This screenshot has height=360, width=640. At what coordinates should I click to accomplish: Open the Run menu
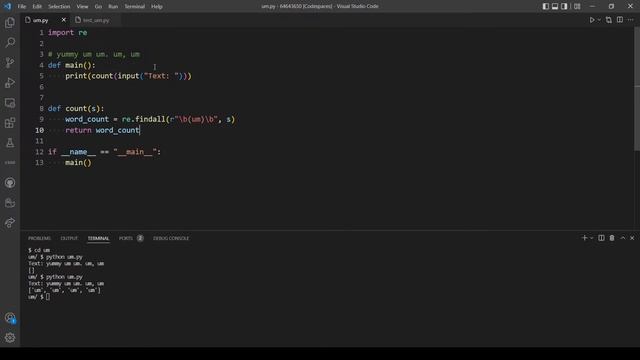tap(113, 6)
